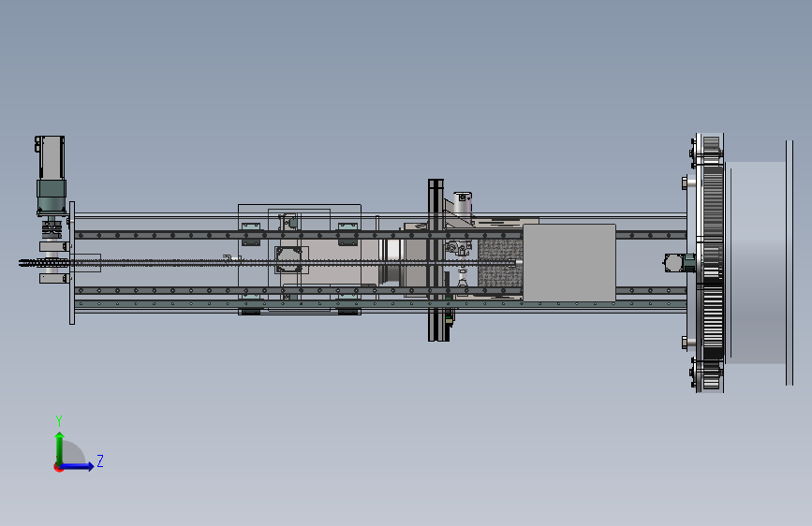Select the vertical end plate next to the servo motor
Screen dimensions: 812x526
[x=72, y=263]
